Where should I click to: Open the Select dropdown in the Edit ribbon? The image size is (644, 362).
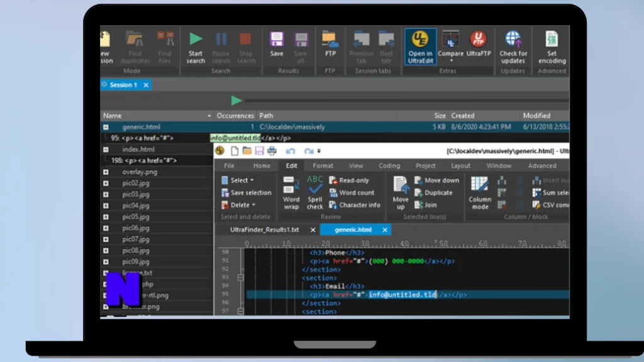click(x=238, y=180)
